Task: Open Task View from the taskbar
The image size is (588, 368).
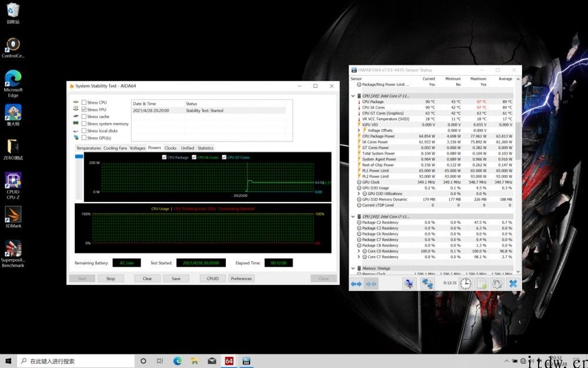Action: pos(160,361)
